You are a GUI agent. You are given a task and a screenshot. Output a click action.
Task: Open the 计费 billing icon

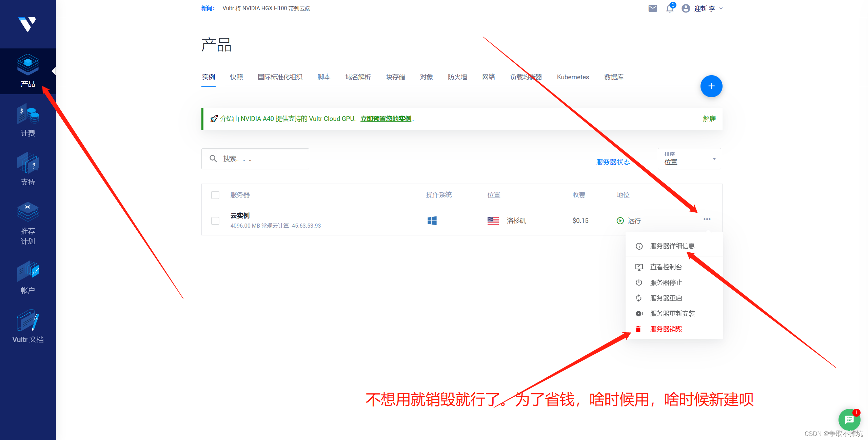pyautogui.click(x=28, y=114)
